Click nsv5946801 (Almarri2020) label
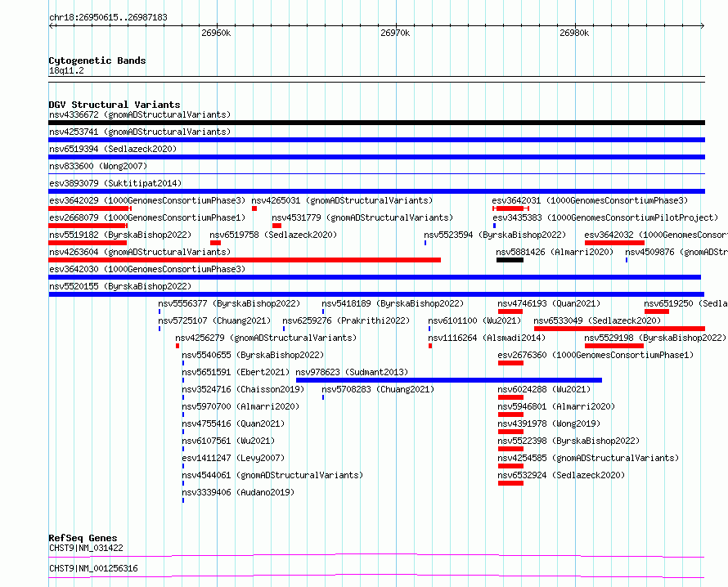Screen dimensions: 728x587 556,406
